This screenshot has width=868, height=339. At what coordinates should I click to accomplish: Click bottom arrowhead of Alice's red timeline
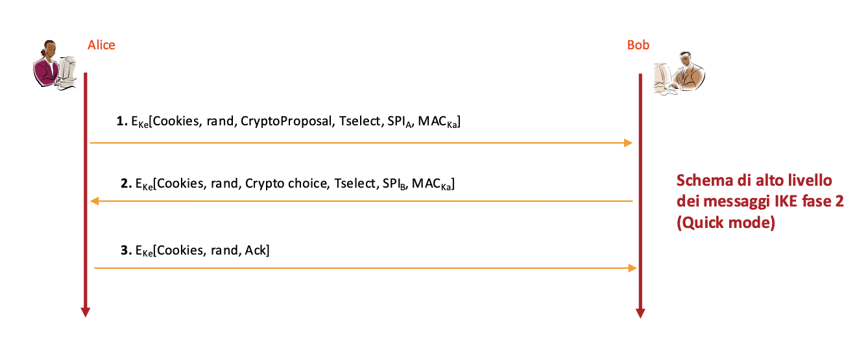coord(84,312)
